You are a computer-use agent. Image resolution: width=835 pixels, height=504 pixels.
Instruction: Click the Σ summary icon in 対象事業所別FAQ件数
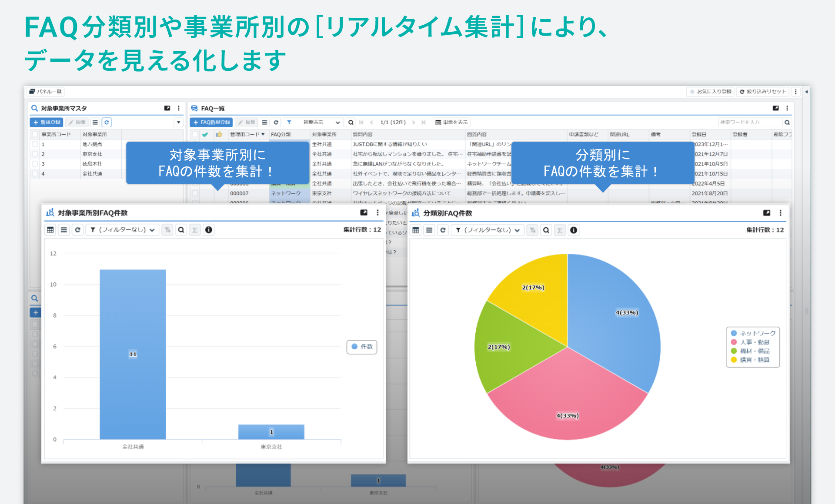click(195, 230)
